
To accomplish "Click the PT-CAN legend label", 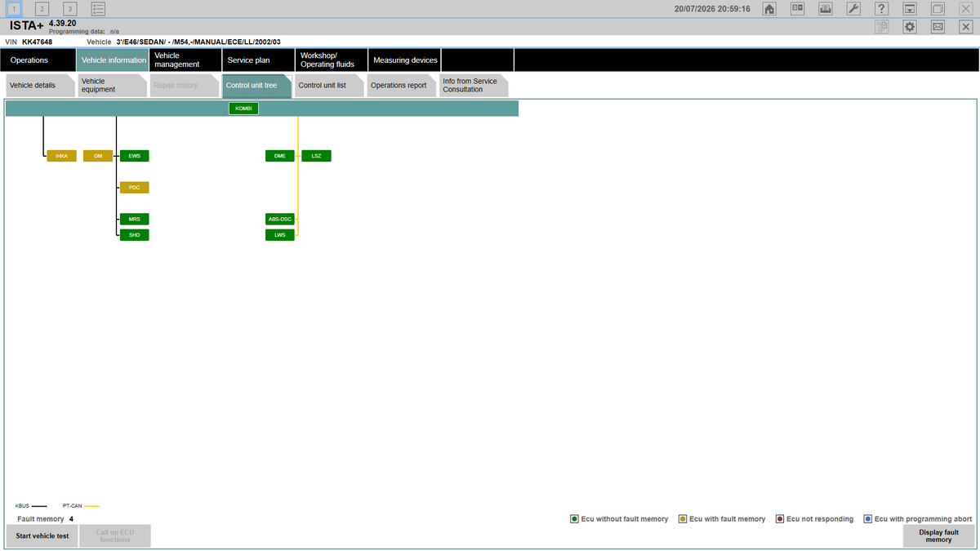I will (72, 506).
